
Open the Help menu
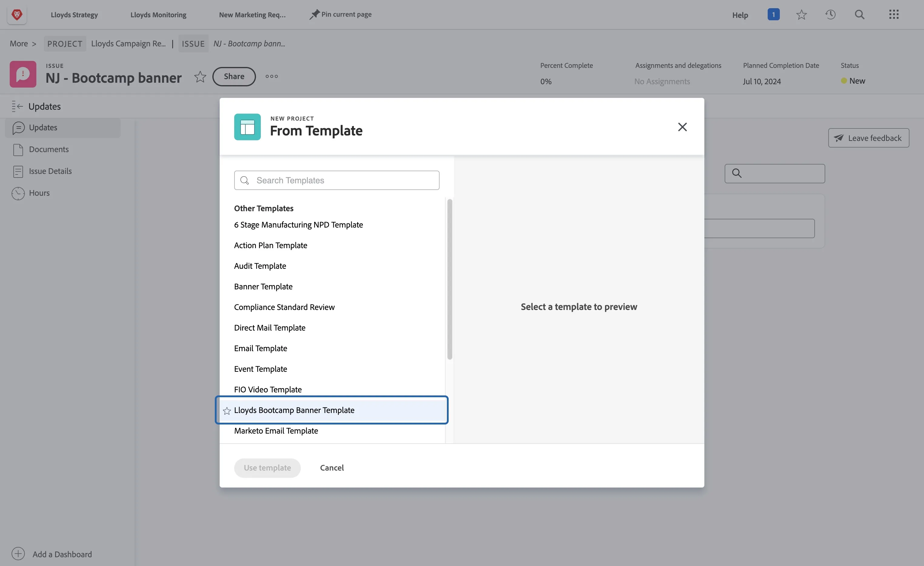[x=740, y=15]
